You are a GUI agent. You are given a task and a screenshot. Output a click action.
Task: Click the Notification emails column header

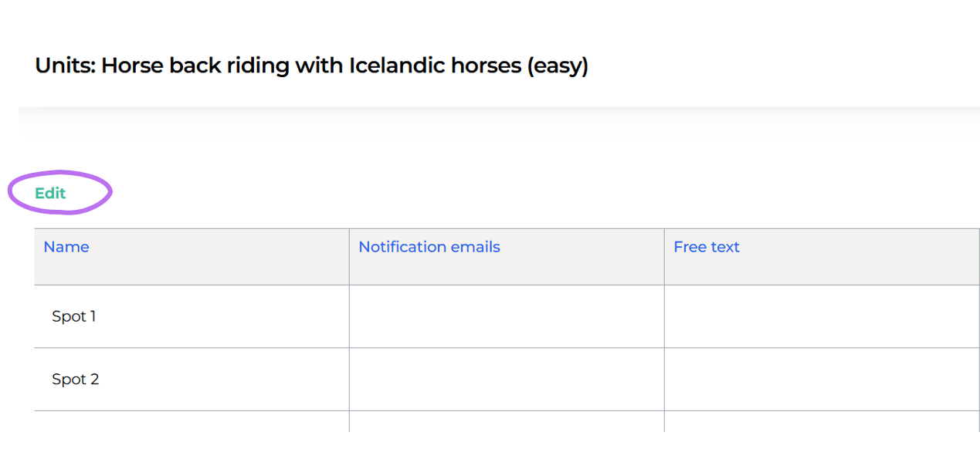pyautogui.click(x=429, y=247)
